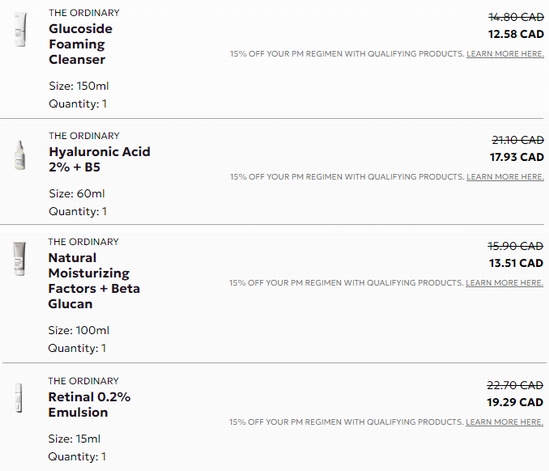Screen dimensions: 549x471
Task: Select the struck-through 21.10 CAD price
Action: [517, 140]
